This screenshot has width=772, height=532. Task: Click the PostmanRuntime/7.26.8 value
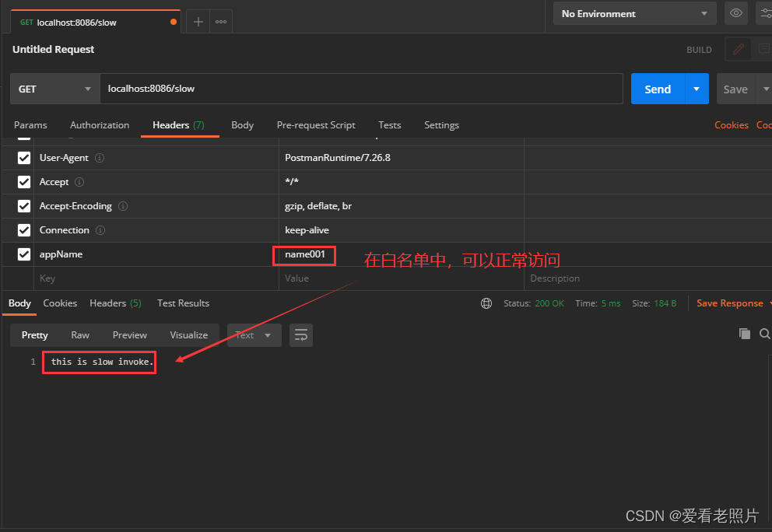[338, 158]
